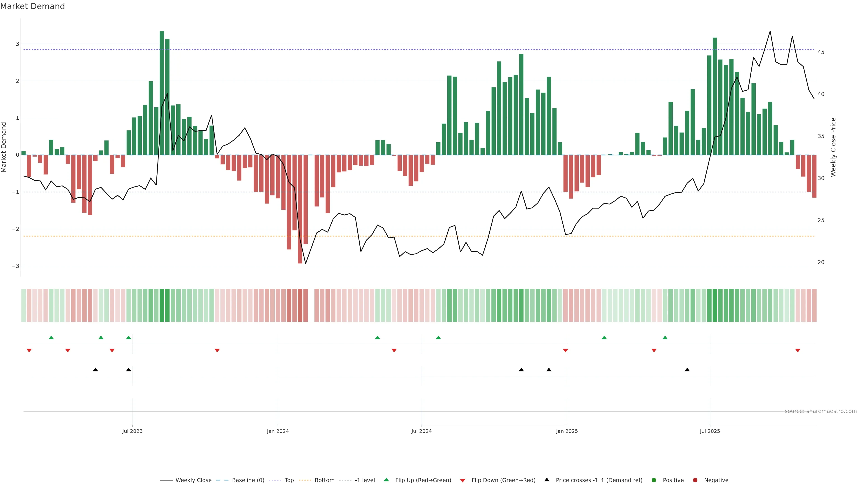The height and width of the screenshot is (488, 868).
Task: Click the Jan 2024 x-axis label
Action: [x=278, y=431]
